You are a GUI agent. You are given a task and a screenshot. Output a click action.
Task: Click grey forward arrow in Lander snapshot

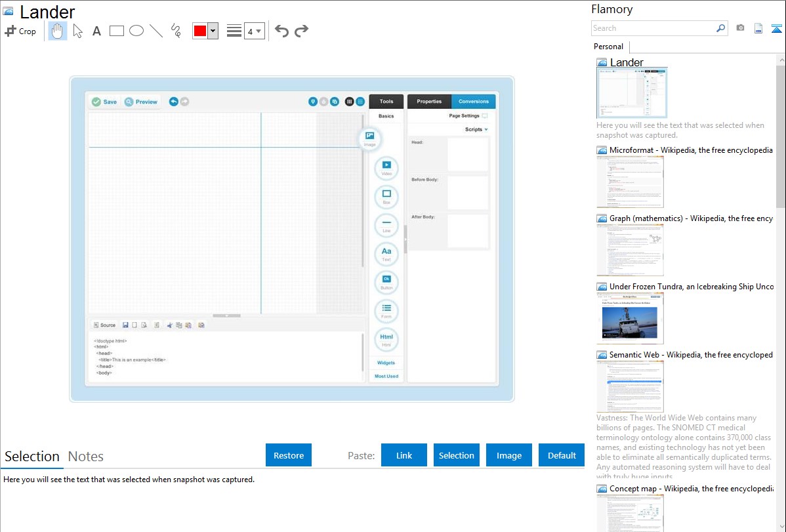pos(184,101)
